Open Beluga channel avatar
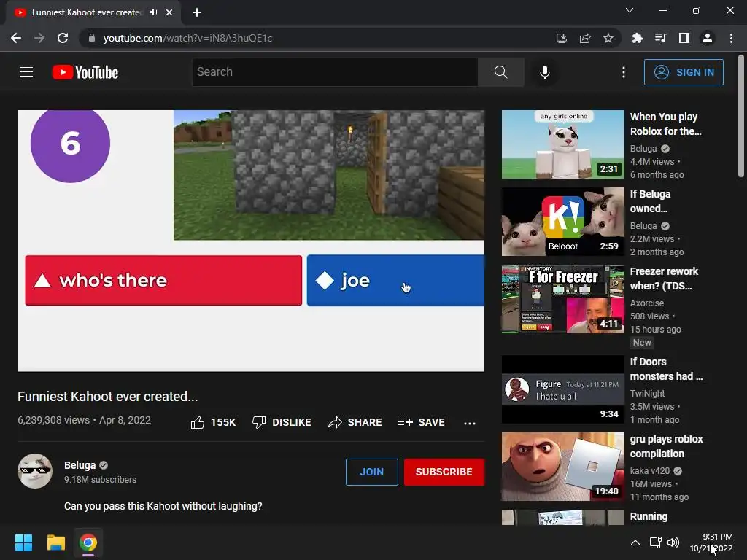This screenshot has width=747, height=560. pyautogui.click(x=35, y=471)
